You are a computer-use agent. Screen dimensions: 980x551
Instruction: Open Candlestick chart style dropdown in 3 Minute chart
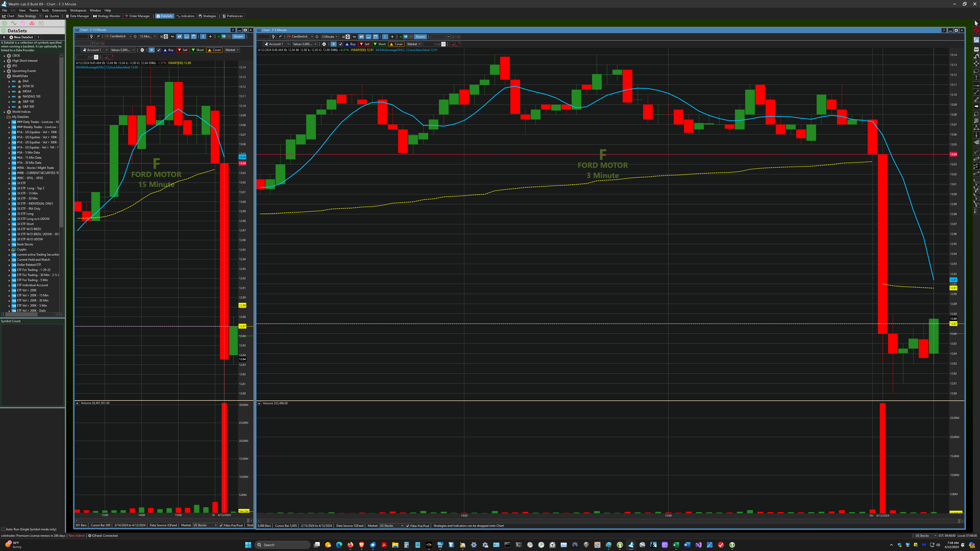[301, 37]
